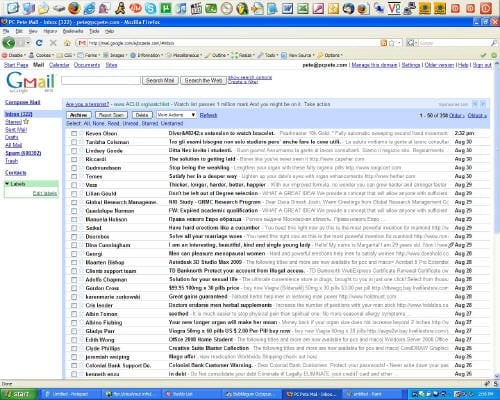
Task: Open the History menu
Action: (x=50, y=31)
